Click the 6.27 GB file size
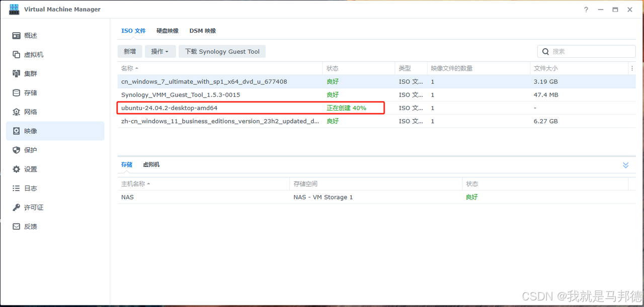 (x=546, y=121)
